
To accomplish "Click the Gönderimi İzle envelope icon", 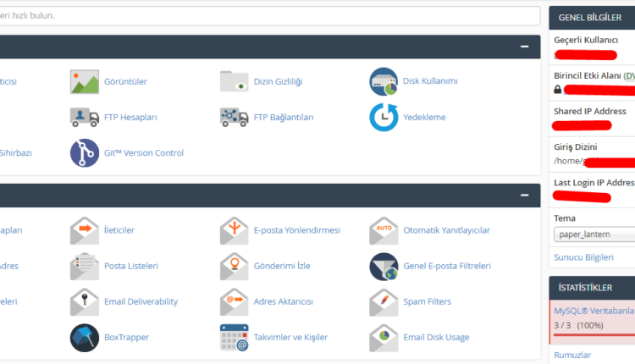I will coord(234,266).
